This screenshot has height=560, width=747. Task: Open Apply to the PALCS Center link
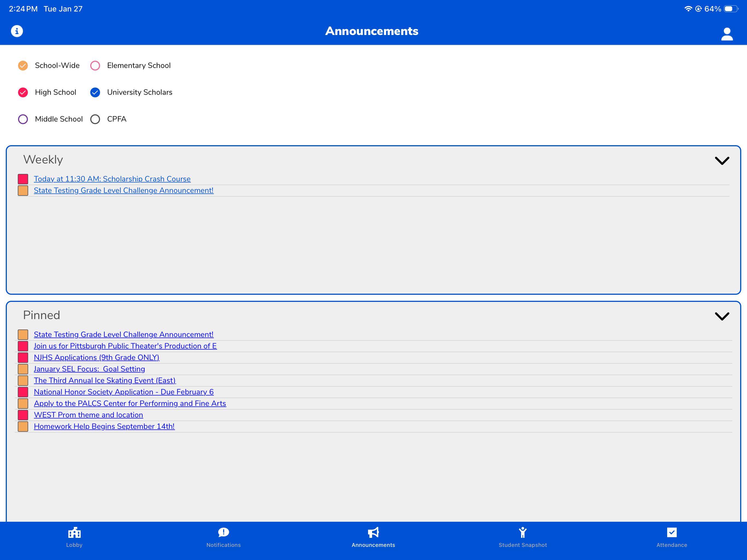(x=130, y=403)
